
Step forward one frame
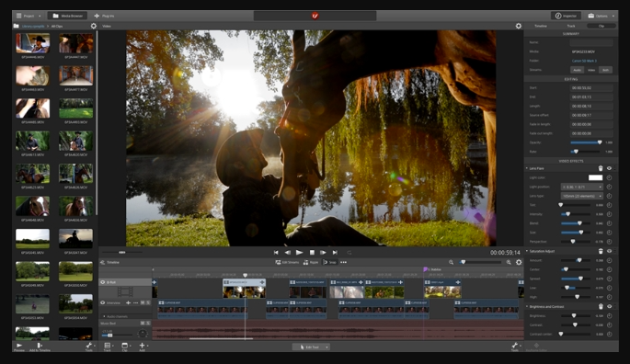(323, 252)
